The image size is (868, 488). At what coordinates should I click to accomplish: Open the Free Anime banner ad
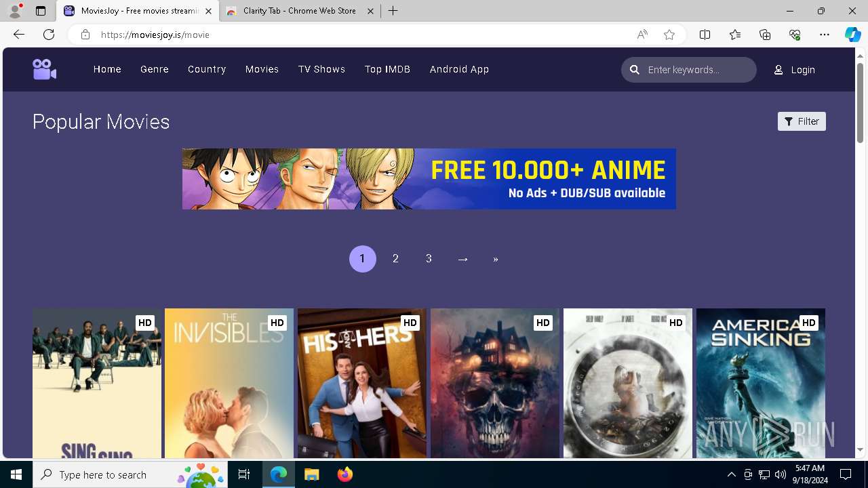(429, 179)
